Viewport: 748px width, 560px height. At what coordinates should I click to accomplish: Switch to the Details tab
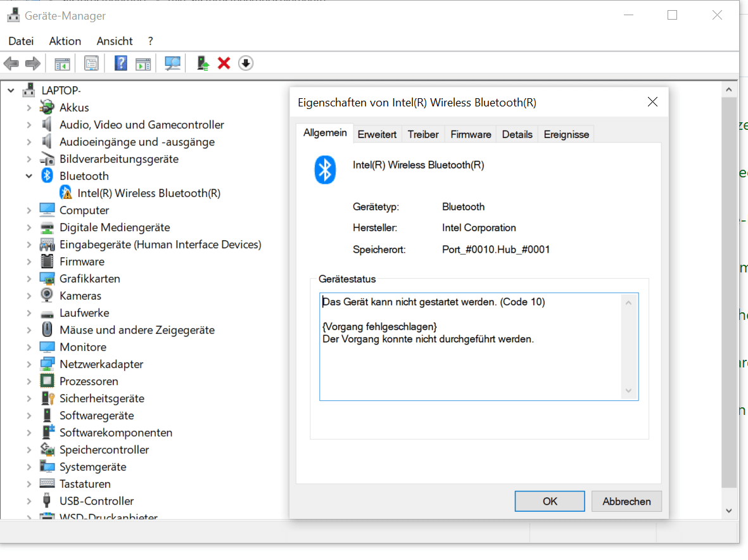pyautogui.click(x=517, y=134)
